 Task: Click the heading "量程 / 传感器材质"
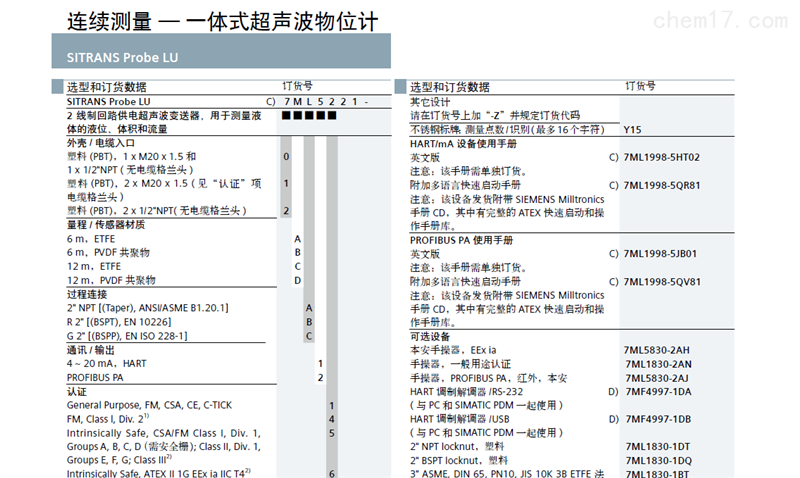pos(106,225)
